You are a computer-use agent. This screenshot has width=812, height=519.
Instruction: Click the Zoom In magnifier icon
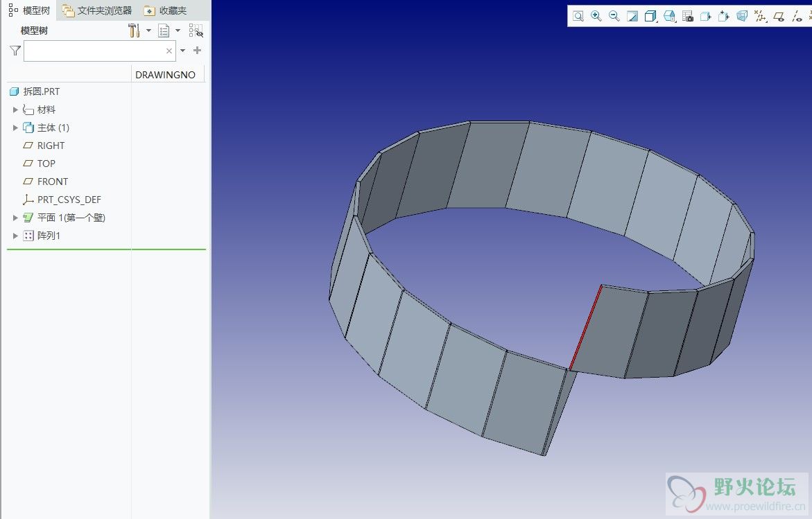pyautogui.click(x=596, y=16)
